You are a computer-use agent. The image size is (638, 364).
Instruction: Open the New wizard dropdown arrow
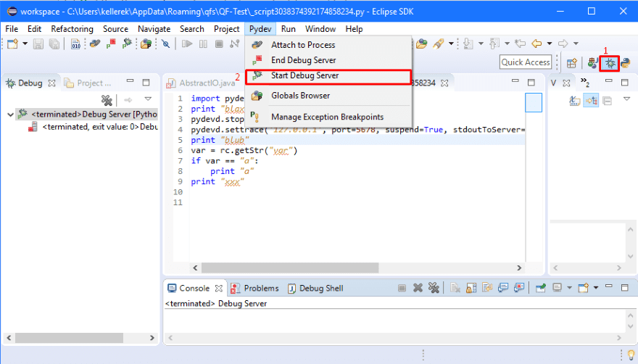tap(25, 44)
